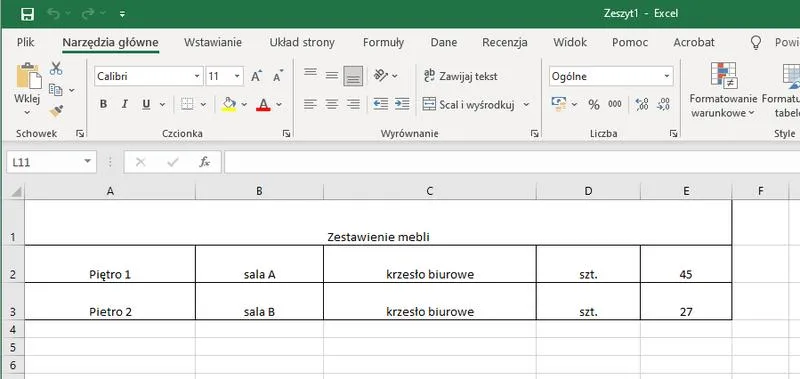Switch to Recenzja tab

[x=505, y=42]
